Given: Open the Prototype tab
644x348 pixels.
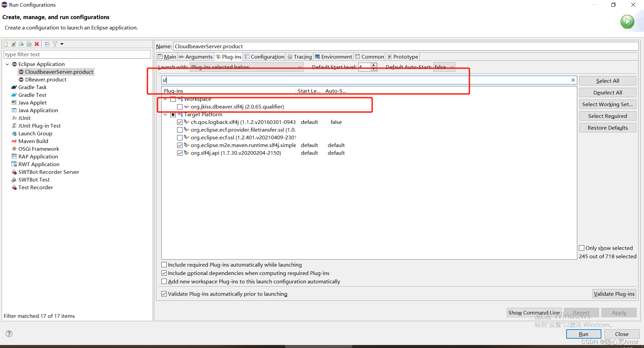Looking at the screenshot, I should tap(402, 57).
